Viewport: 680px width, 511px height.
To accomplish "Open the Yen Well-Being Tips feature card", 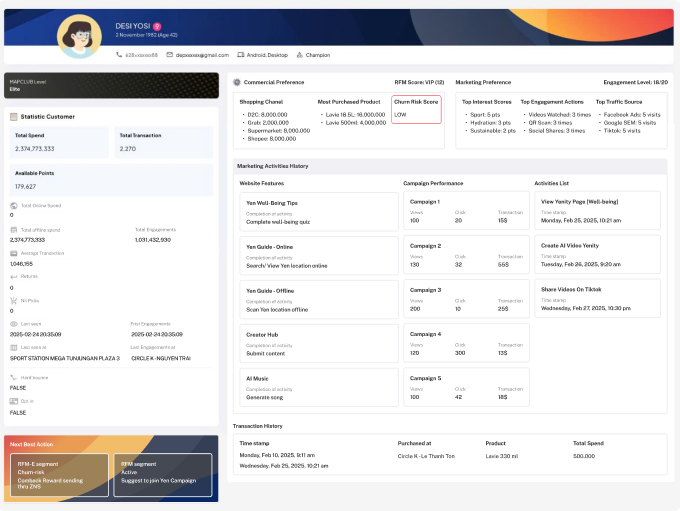I will [317, 212].
